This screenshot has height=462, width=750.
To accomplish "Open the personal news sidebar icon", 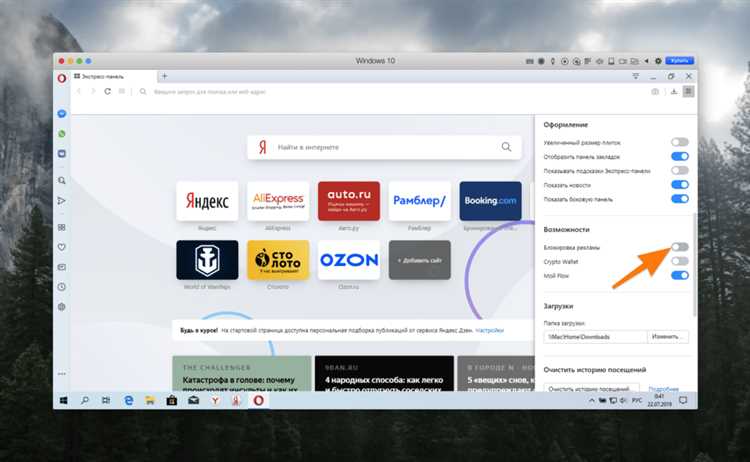I will coord(62,267).
